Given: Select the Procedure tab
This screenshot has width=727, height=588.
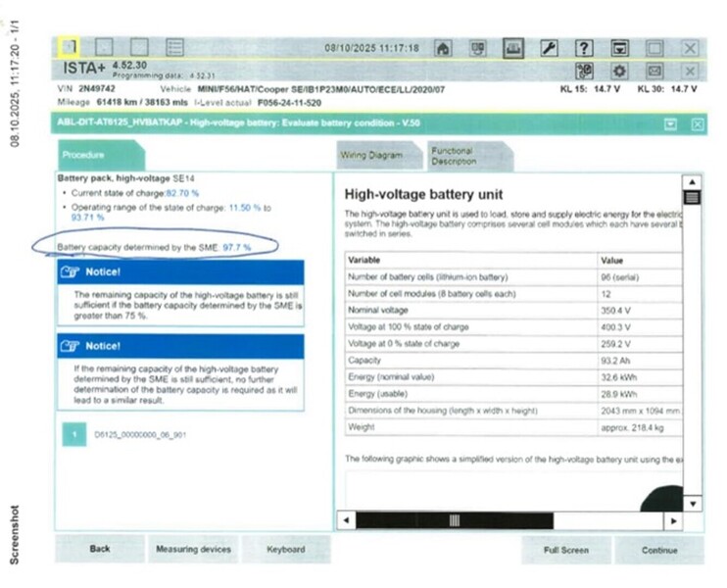Looking at the screenshot, I should pos(83,156).
